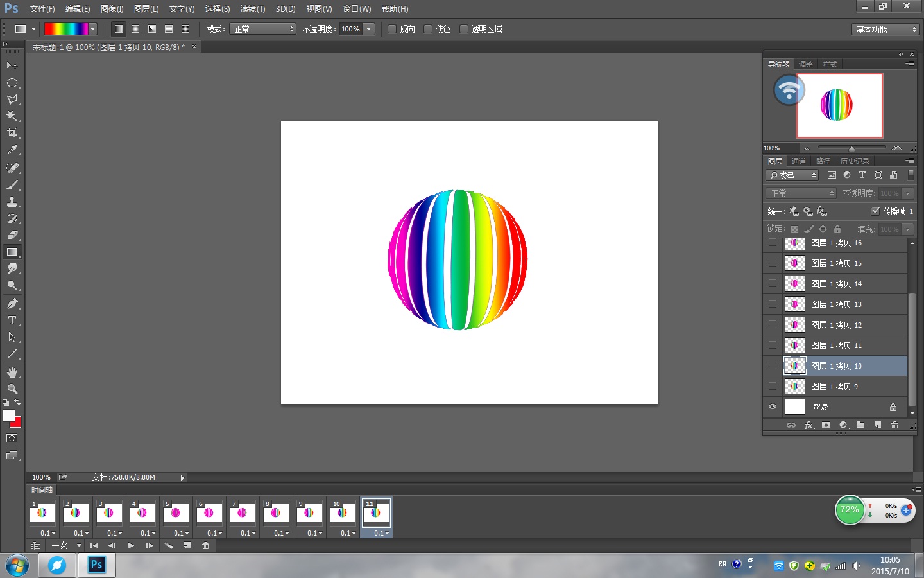
Task: Delete the selected timeline frame
Action: [205, 546]
